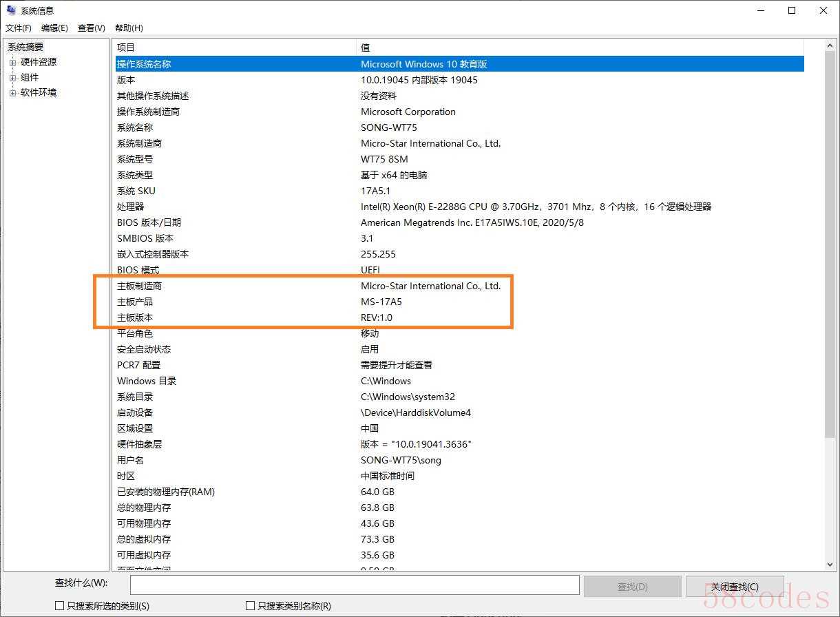Expand the 硬件资源 tree node
Image resolution: width=840 pixels, height=617 pixels.
[12, 63]
